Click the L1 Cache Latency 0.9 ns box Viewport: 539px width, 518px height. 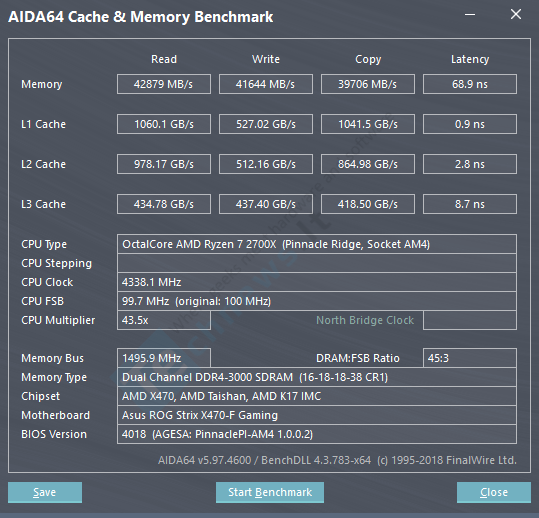tap(470, 124)
